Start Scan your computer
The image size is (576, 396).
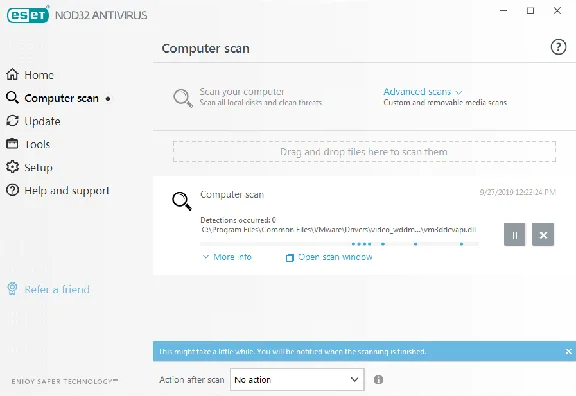click(x=242, y=91)
